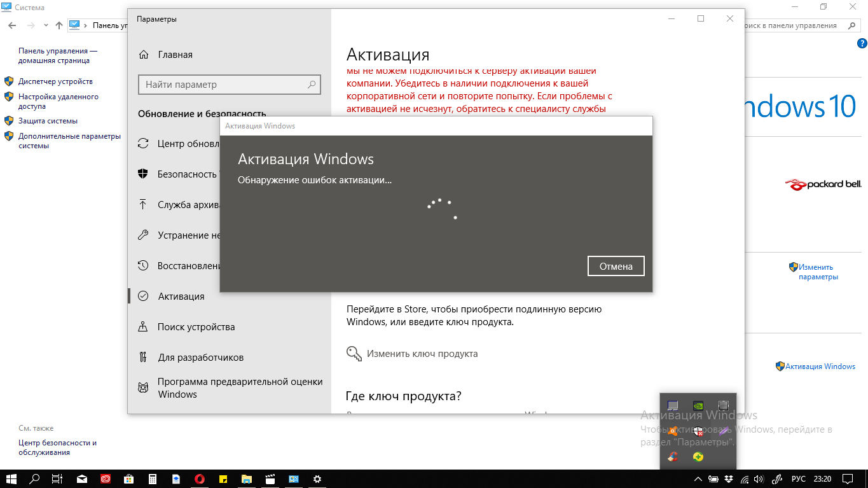Viewport: 868px width, 488px height.
Task: Open Microsoft Store from the taskbar
Action: [129, 478]
